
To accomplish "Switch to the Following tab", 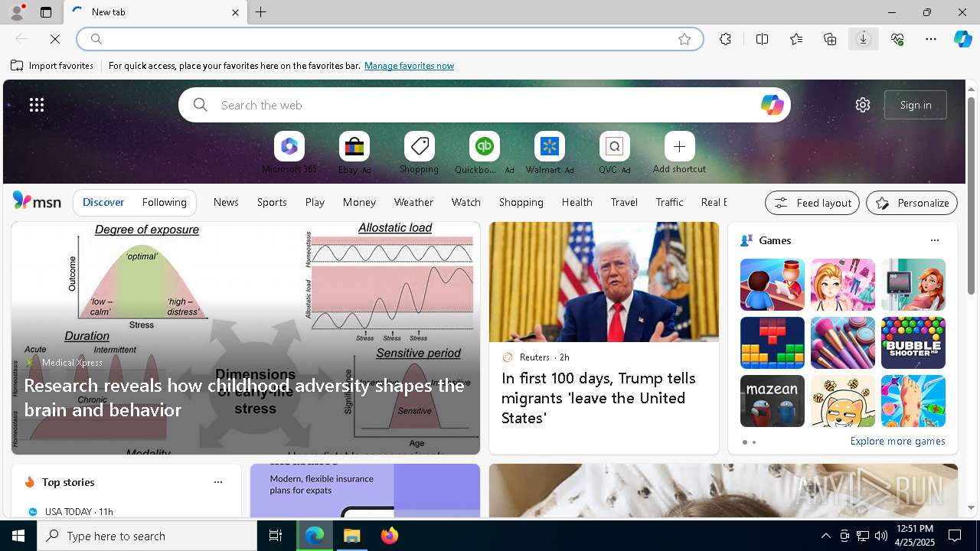I will coord(164,202).
